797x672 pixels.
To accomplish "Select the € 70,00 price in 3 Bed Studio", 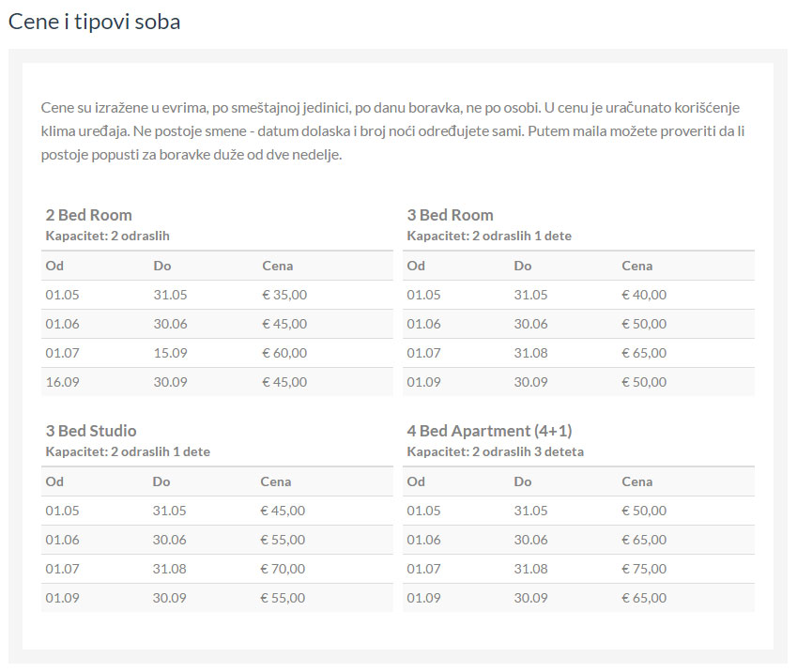I will coord(283,569).
